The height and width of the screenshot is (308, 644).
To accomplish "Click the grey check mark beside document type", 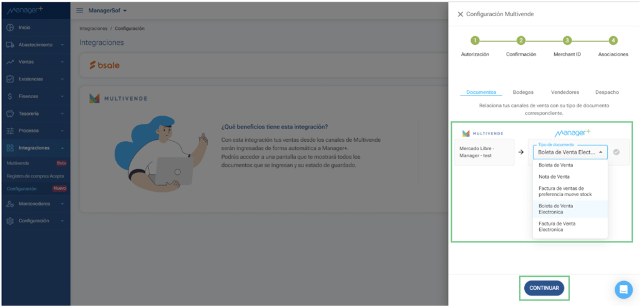I will (x=616, y=152).
